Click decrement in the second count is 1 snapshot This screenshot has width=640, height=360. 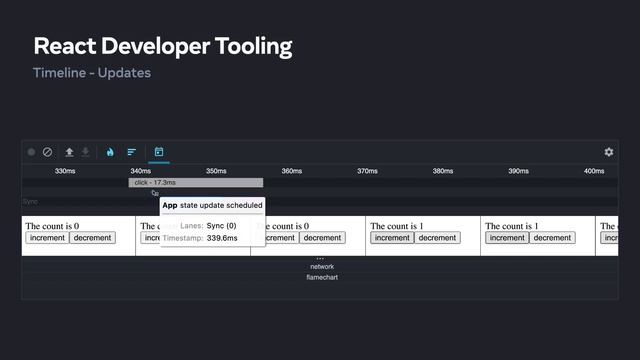pos(552,238)
